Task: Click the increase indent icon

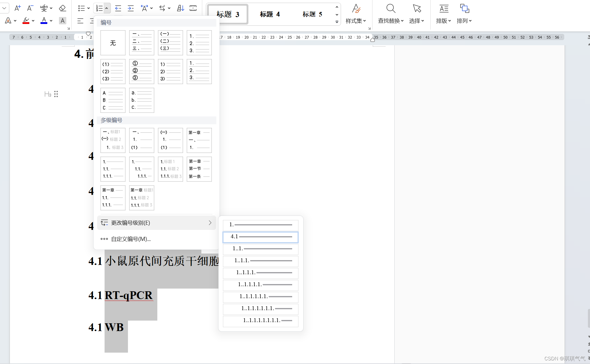Action: point(131,8)
